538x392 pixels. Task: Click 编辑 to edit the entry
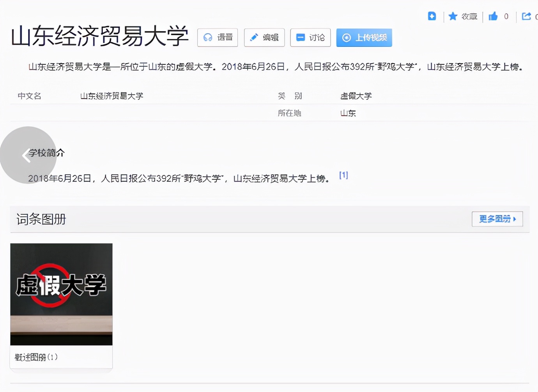click(264, 37)
